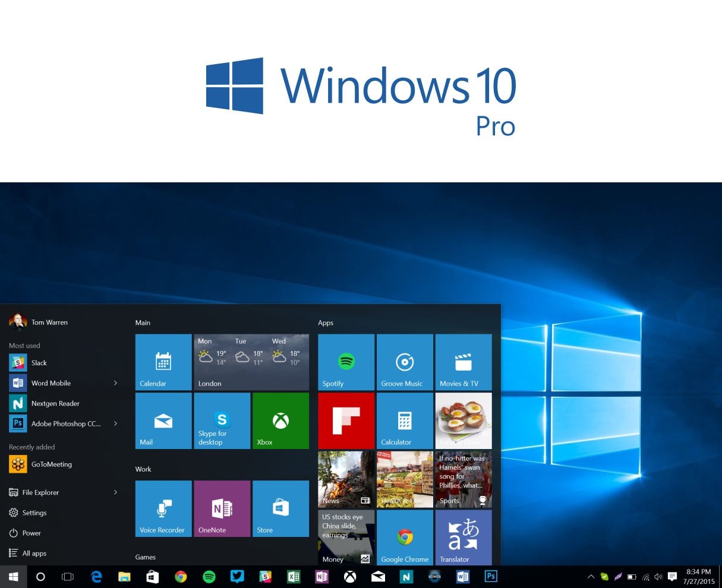
Task: Launch the Xbox app from the taskbar
Action: [x=350, y=577]
